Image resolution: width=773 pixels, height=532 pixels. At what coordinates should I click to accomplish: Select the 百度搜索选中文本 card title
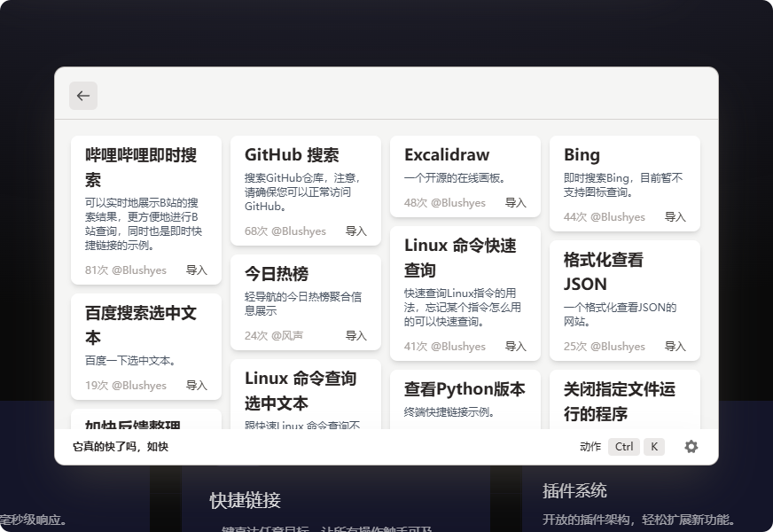click(141, 325)
